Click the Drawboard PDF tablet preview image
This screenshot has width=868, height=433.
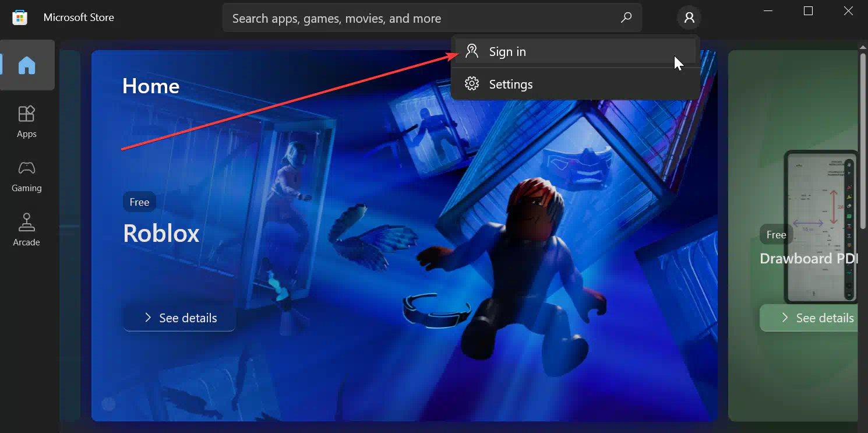(820, 227)
